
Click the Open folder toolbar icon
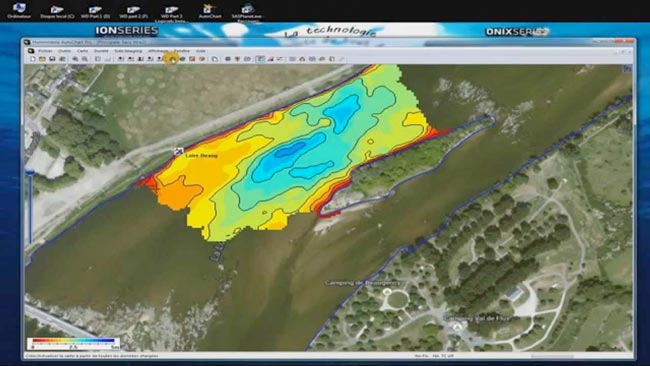[x=42, y=59]
